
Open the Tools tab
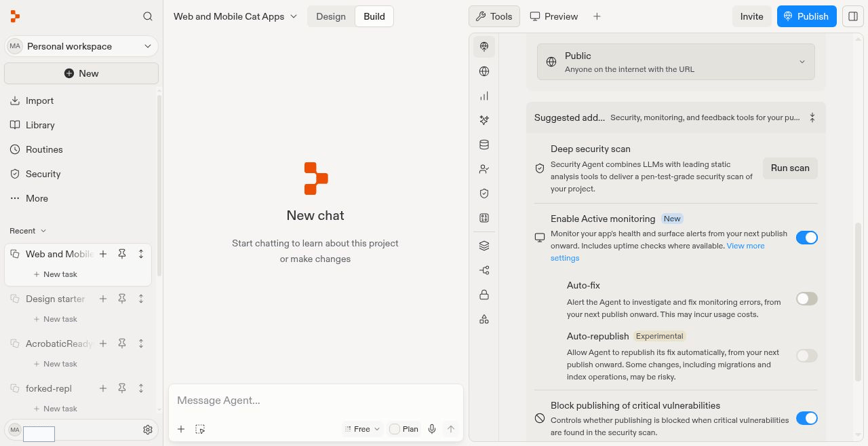[494, 16]
